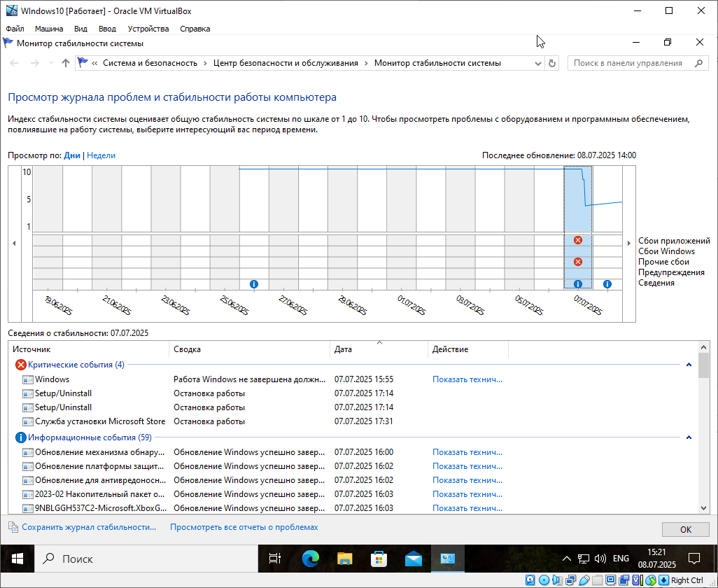Click the volume icon in the system tray

600,559
